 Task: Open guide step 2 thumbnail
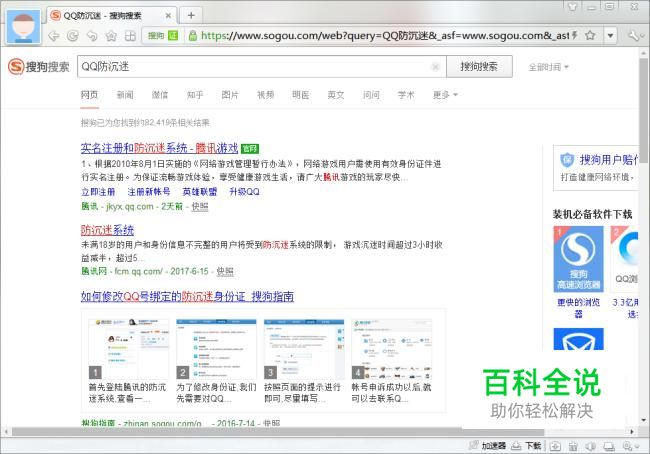click(x=216, y=349)
